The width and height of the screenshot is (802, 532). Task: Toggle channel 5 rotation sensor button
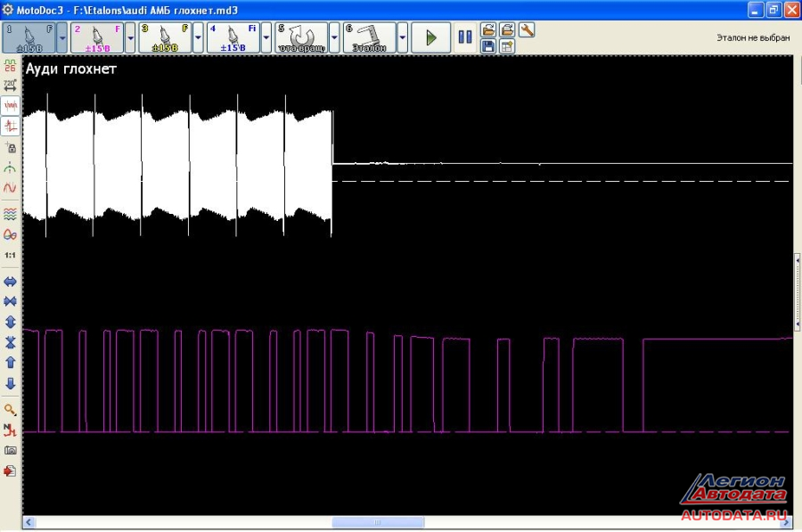coord(301,37)
